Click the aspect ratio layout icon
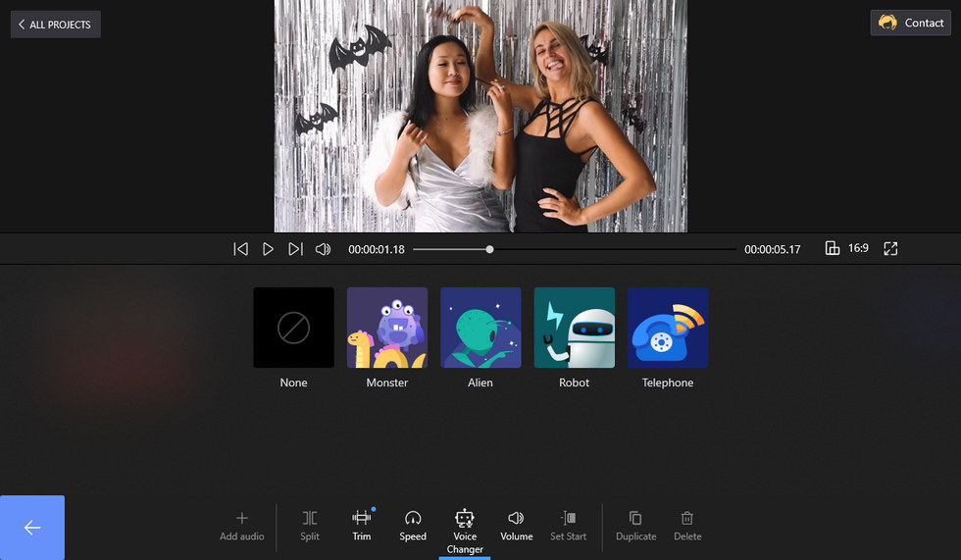This screenshot has width=961, height=560. click(x=832, y=248)
